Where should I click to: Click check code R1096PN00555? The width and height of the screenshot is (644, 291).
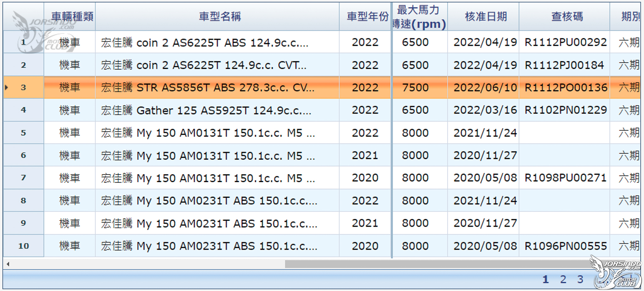(565, 246)
